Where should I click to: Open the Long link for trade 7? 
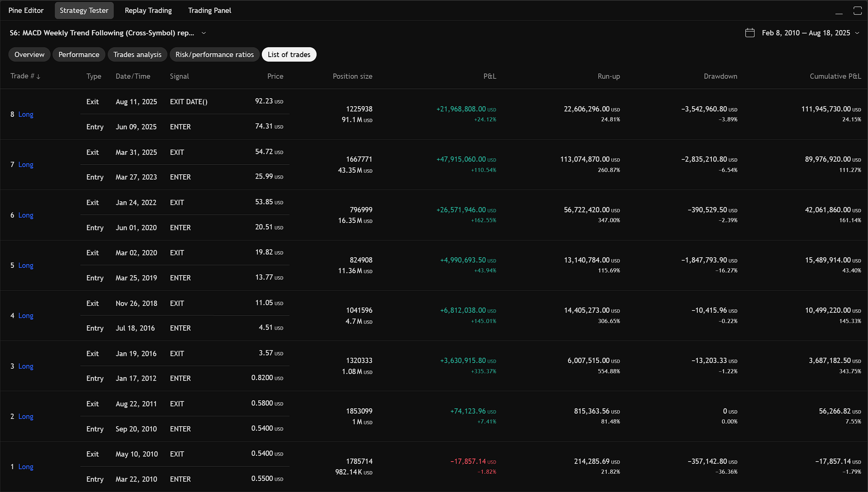26,164
